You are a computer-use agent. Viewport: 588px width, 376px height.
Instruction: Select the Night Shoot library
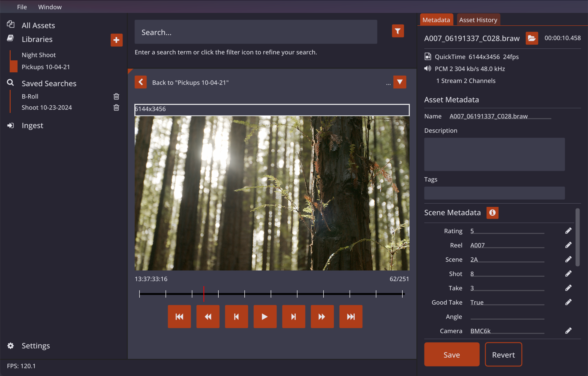tap(39, 55)
